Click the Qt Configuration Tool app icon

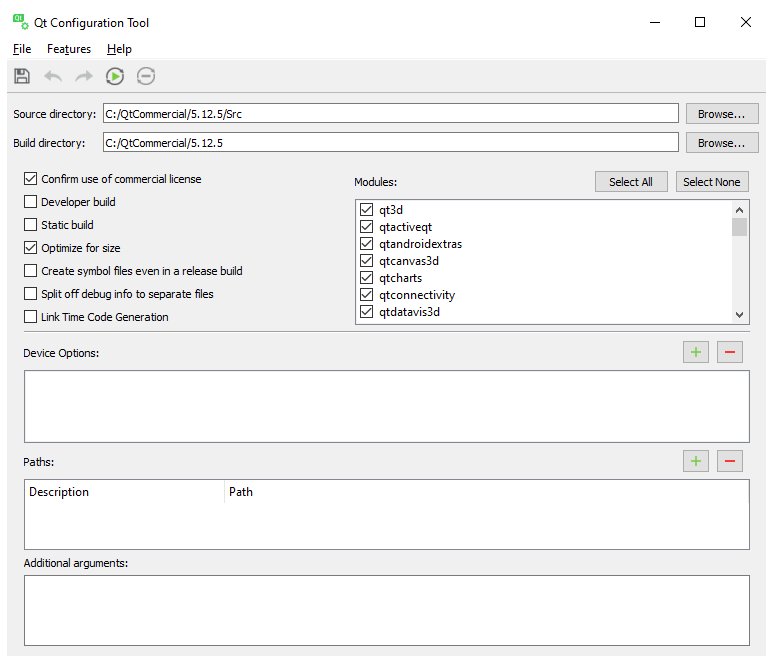click(x=21, y=22)
